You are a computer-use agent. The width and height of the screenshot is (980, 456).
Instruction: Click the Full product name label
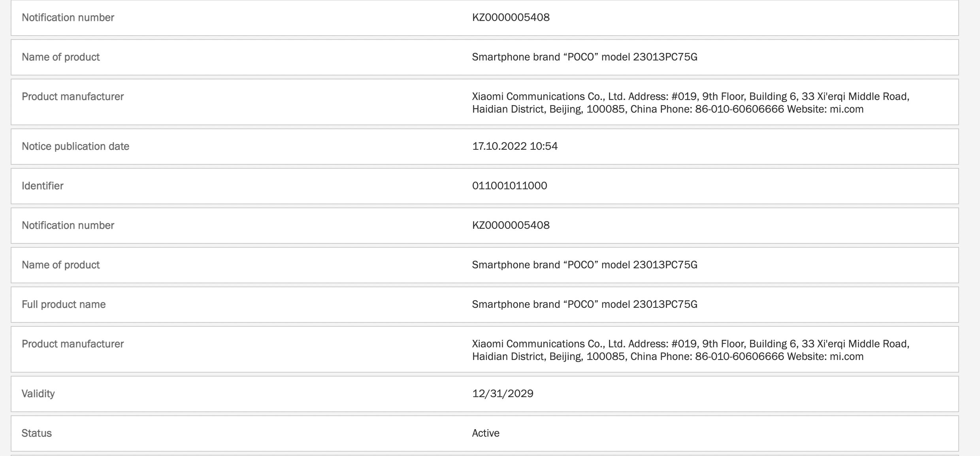click(64, 304)
